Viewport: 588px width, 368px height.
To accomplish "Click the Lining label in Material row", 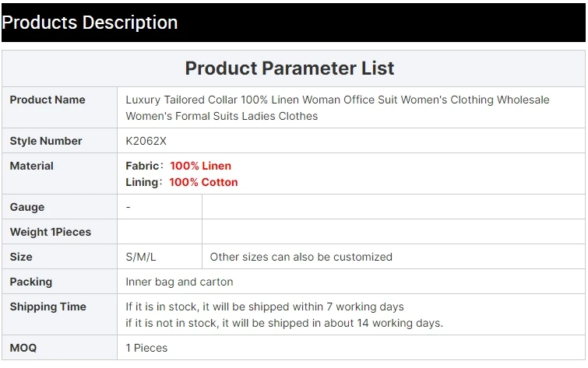I will (x=142, y=182).
